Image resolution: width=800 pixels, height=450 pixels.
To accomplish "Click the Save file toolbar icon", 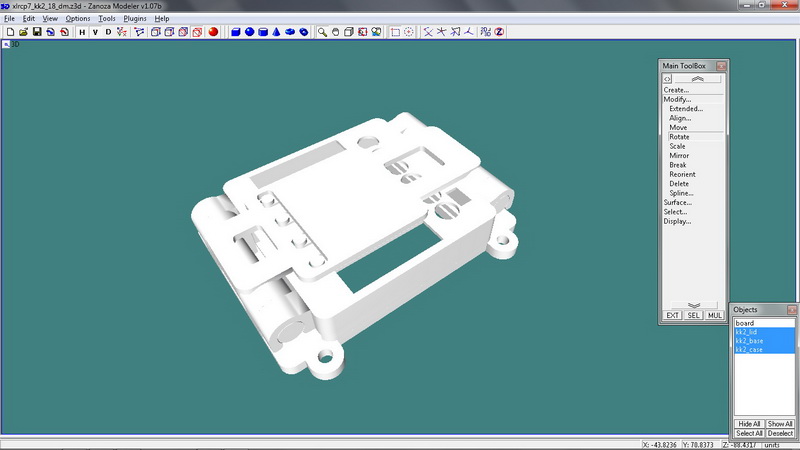I will click(x=37, y=32).
